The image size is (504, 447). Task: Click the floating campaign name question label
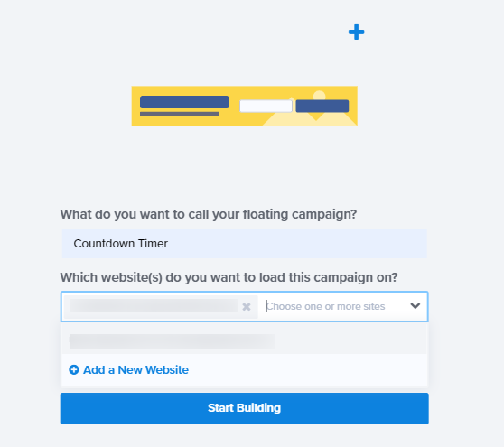[x=209, y=214]
